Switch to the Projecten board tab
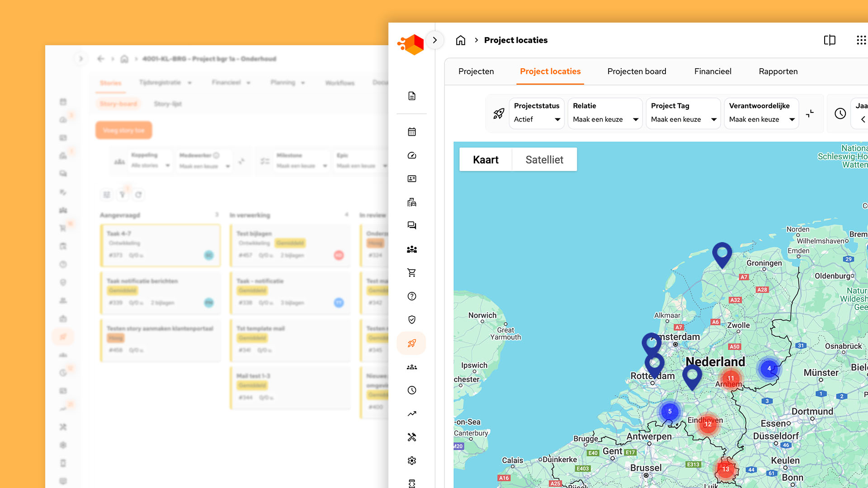The width and height of the screenshot is (868, 488). [x=637, y=71]
